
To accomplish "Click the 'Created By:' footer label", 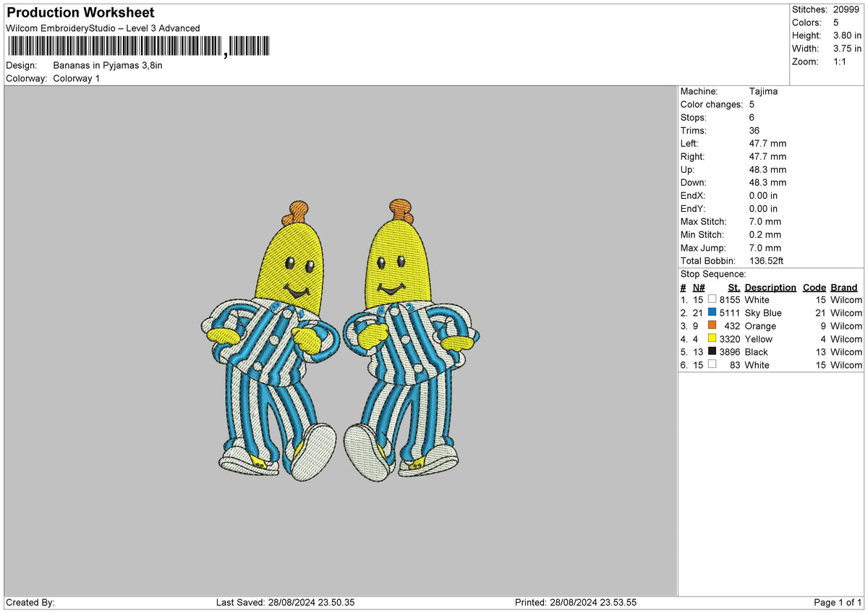I will click(x=30, y=602).
